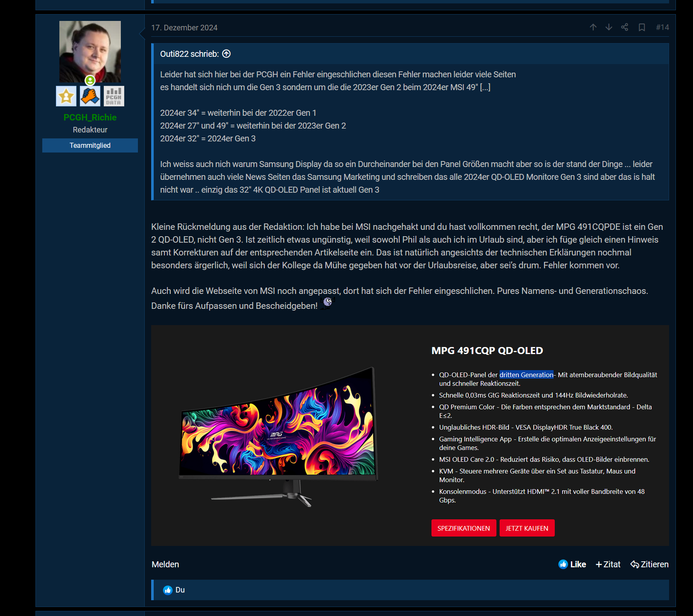This screenshot has width=693, height=616.
Task: Report the post via Melden
Action: coord(165,564)
